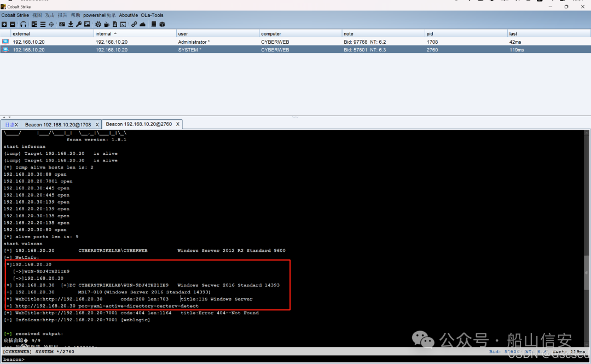Close the Beacon 192.168.10.20@2760 tab
591x364 pixels.
[177, 124]
